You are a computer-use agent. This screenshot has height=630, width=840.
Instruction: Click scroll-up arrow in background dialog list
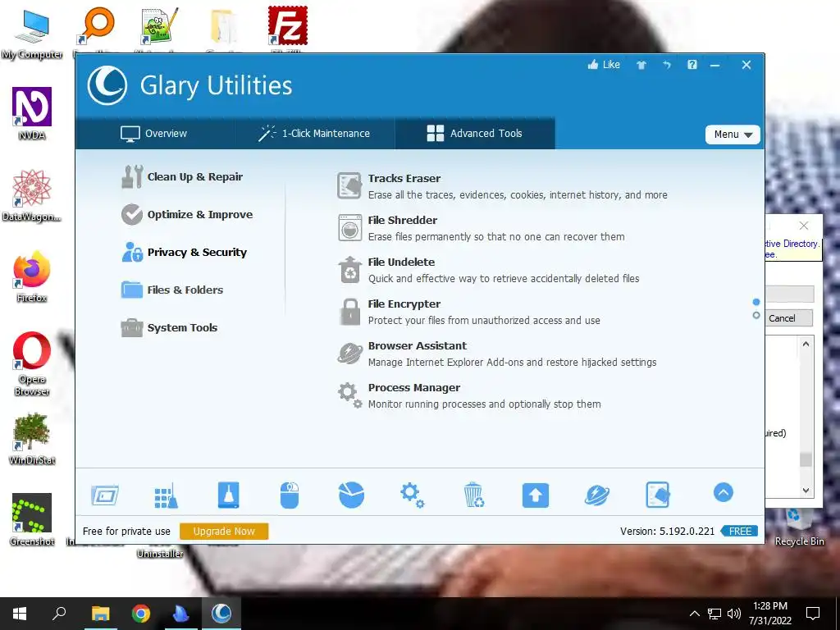pyautogui.click(x=806, y=344)
